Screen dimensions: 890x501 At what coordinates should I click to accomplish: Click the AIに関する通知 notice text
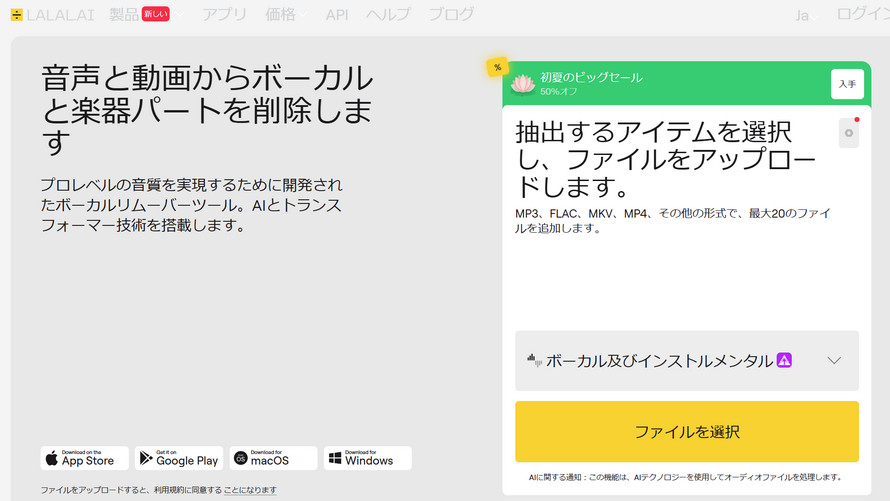pos(686,477)
